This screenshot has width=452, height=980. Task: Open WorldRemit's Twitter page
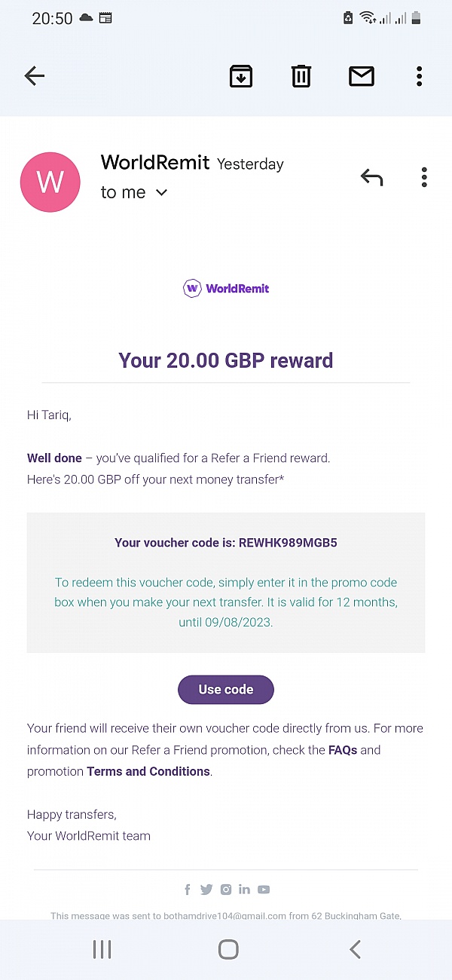[206, 890]
